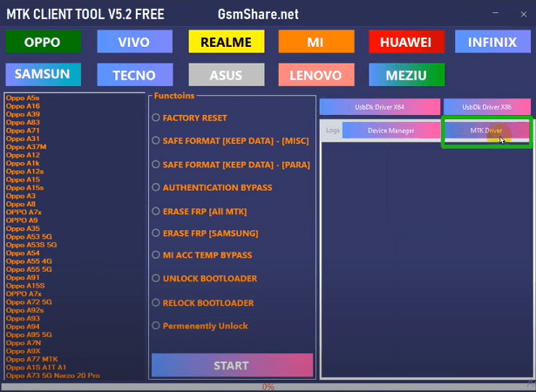Select Oppo A35 model entry
This screenshot has height=392, width=536.
coord(23,229)
